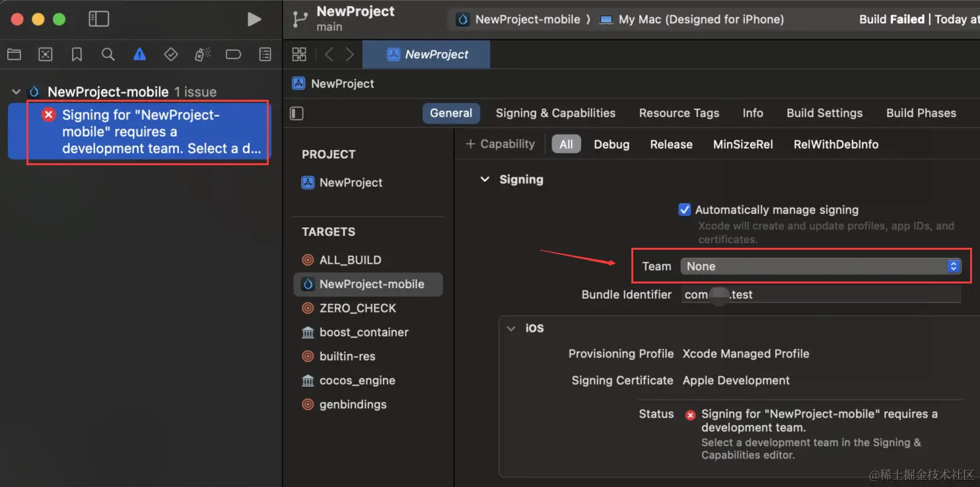The image size is (980, 487).
Task: Open the report navigator icon
Action: (x=265, y=55)
